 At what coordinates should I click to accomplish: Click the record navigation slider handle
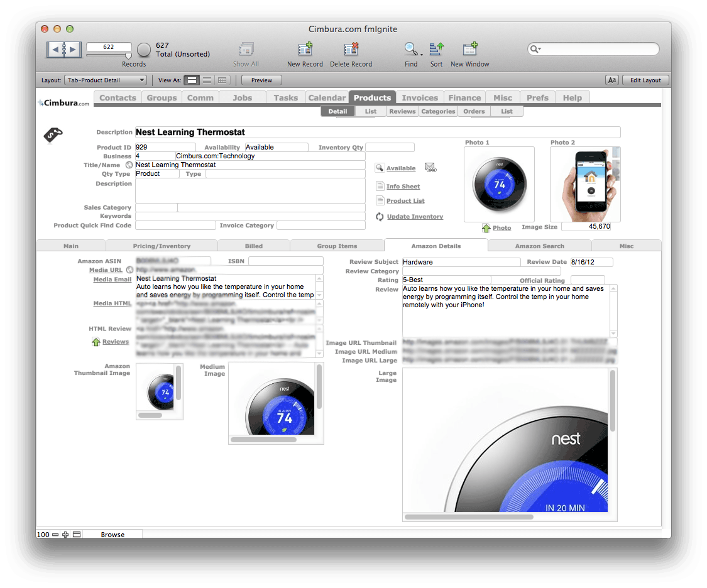[x=128, y=56]
